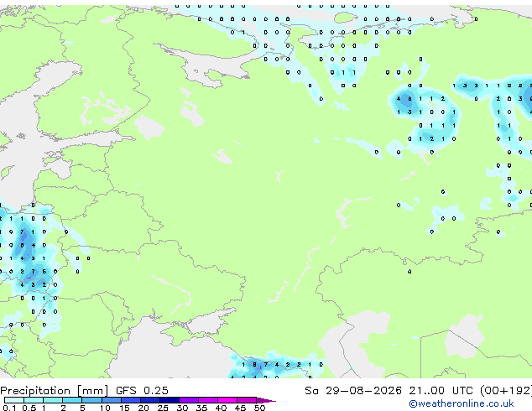Click the 21..00 UTC time label
532x411 pixels.
coord(440,391)
